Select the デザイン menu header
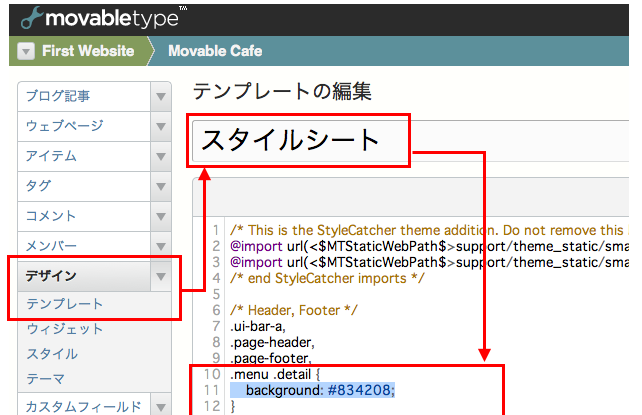This screenshot has height=415, width=642. [84, 276]
